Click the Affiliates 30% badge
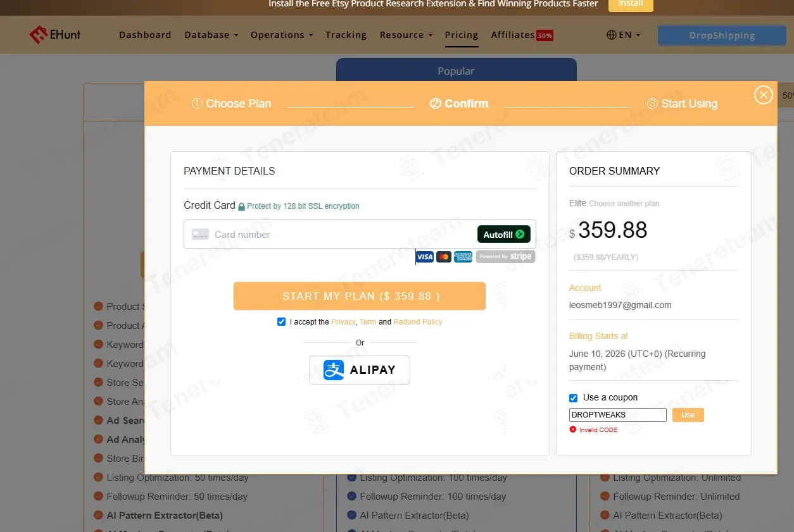794x532 pixels. [x=545, y=35]
